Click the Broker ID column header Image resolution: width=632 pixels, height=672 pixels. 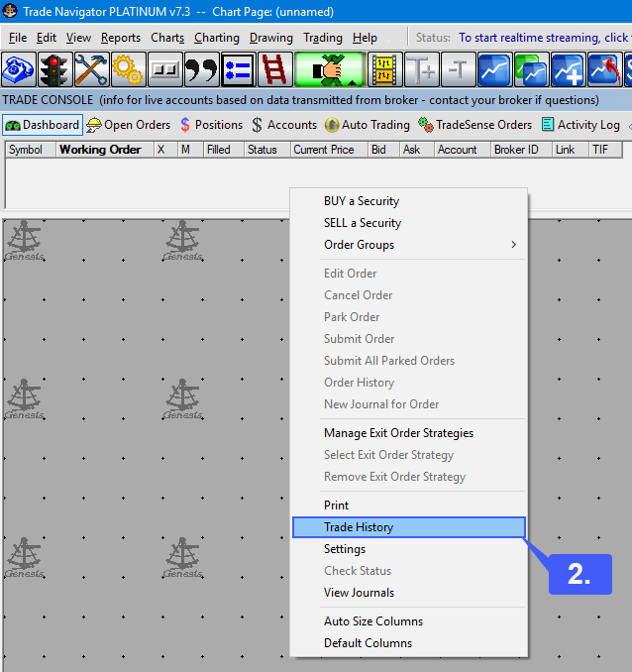coord(521,150)
